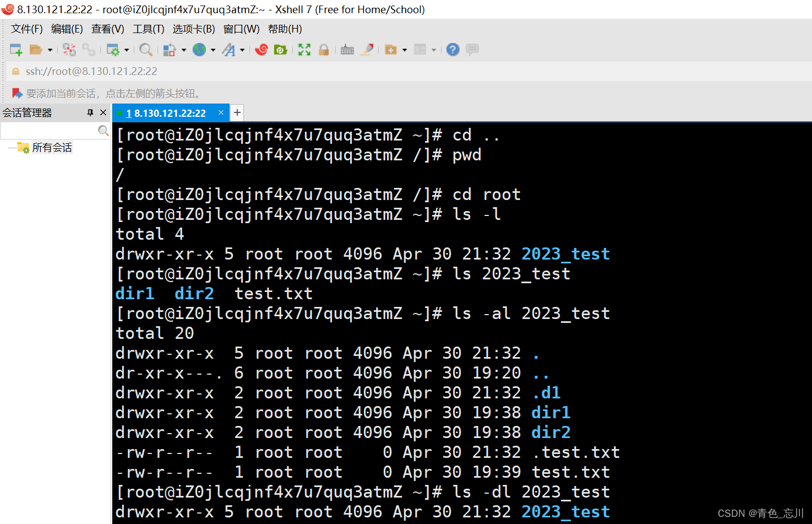Click the speech bubble feedback icon
Image resolution: width=812 pixels, height=524 pixels.
point(472,50)
